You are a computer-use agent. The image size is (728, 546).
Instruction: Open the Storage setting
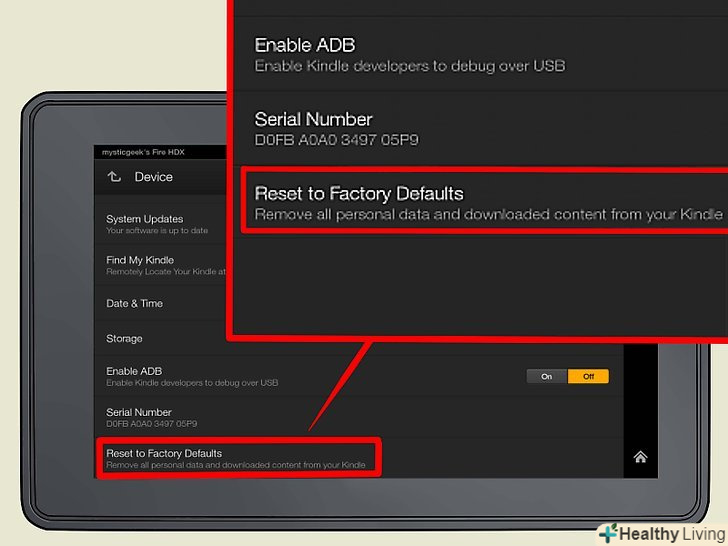[161, 338]
